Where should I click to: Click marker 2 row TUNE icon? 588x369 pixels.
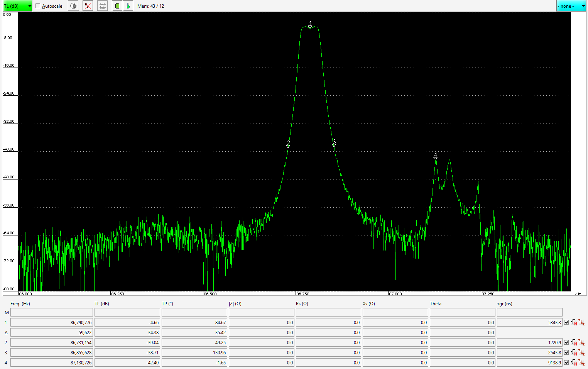581,342
